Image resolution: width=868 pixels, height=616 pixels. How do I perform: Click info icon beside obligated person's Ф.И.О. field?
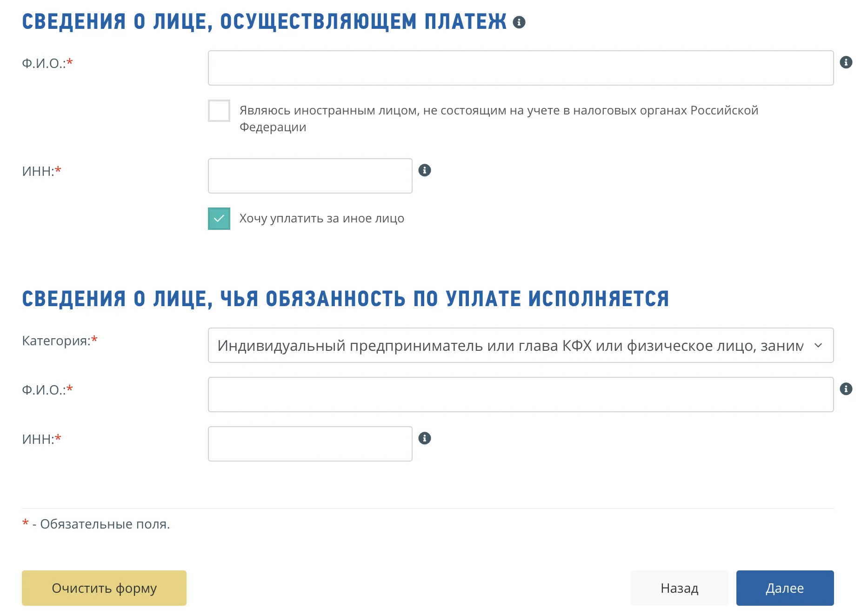tap(846, 389)
